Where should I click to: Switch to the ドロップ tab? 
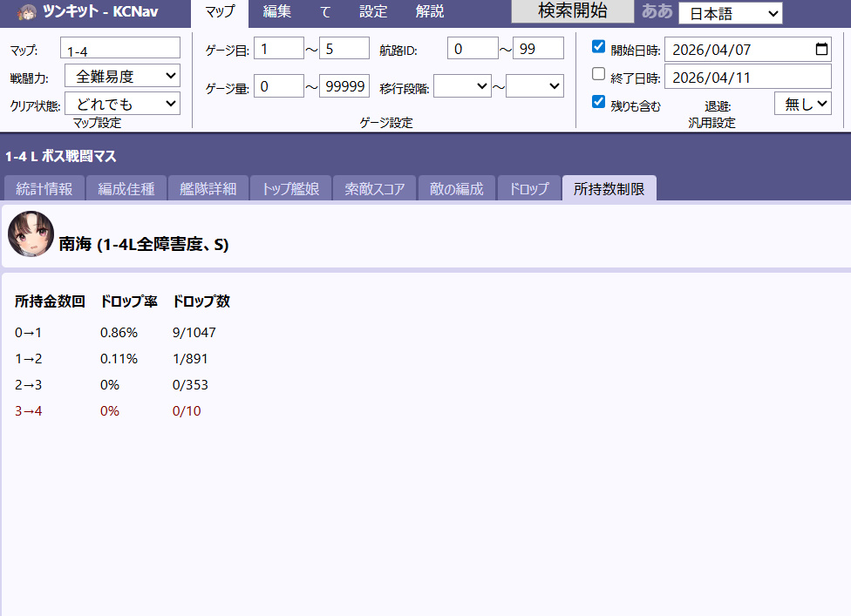point(528,188)
